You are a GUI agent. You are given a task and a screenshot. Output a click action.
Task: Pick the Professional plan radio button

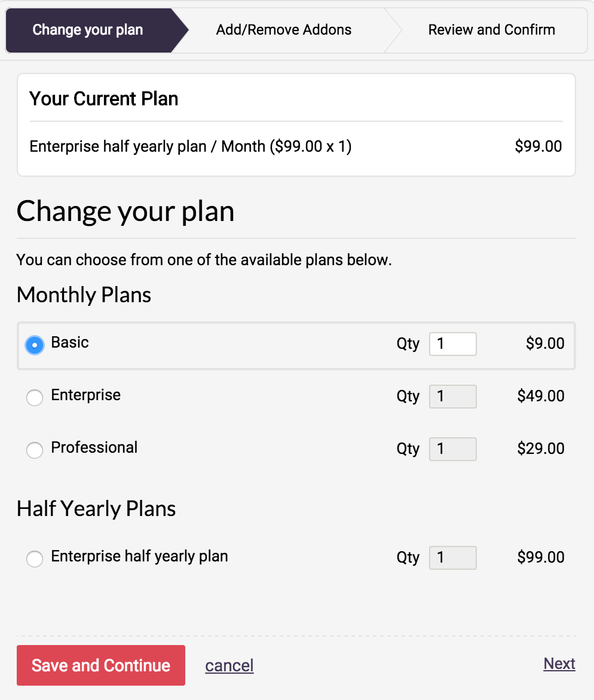(x=35, y=450)
